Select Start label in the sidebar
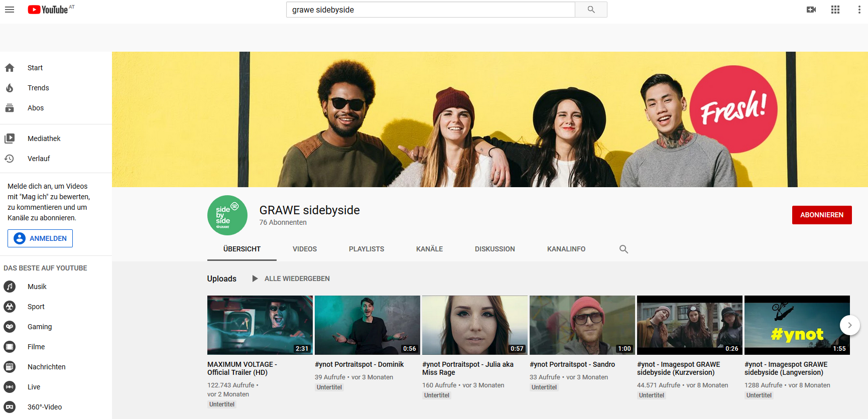868x419 pixels. 35,68
